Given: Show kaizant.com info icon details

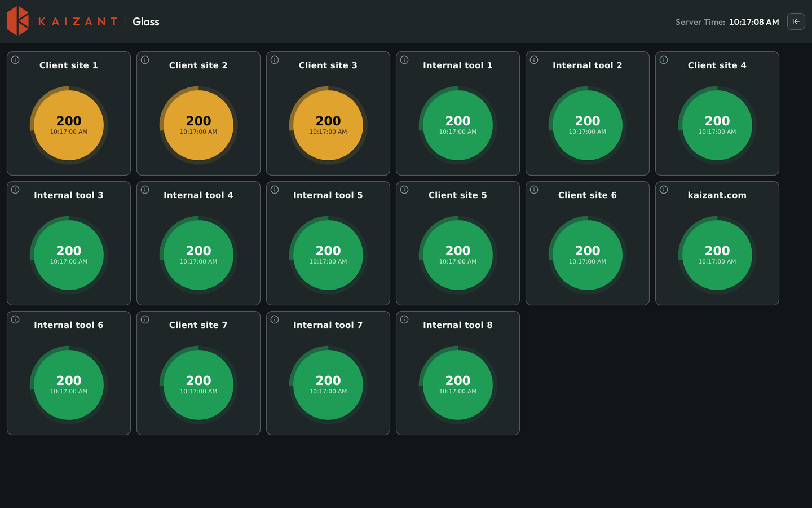Looking at the screenshot, I should (x=664, y=190).
